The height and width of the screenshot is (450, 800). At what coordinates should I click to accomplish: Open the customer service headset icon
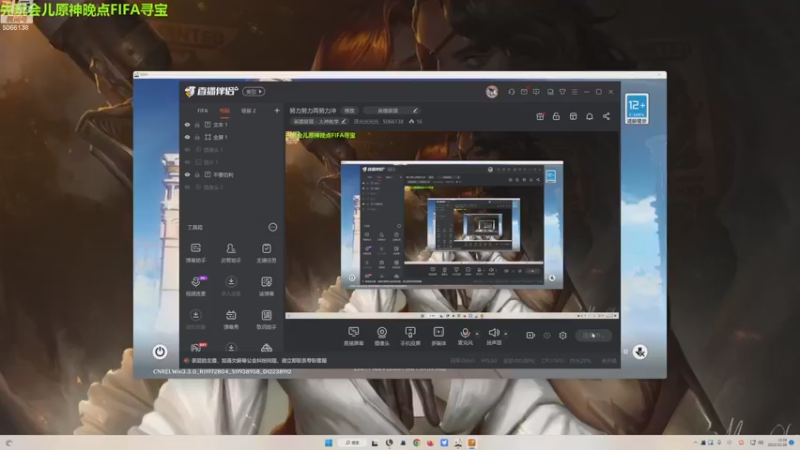(x=511, y=92)
